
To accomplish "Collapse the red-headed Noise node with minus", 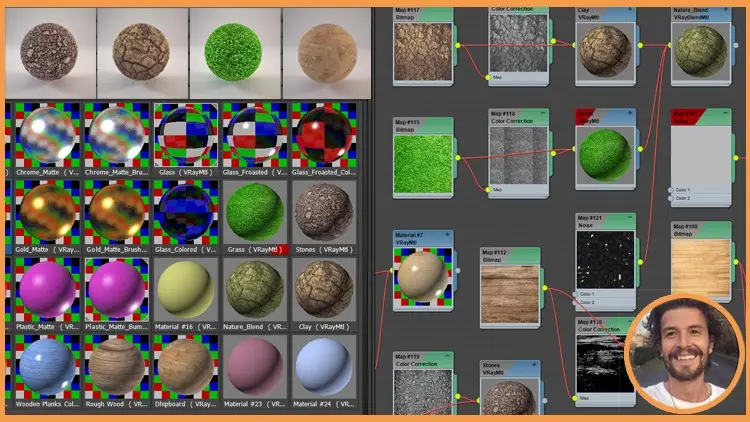I will [726, 113].
